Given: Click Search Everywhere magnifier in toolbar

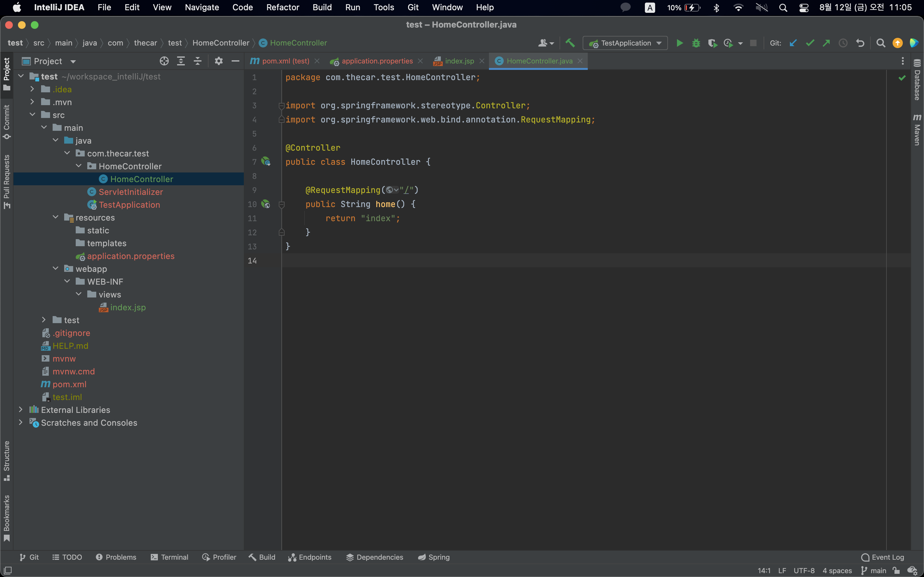Looking at the screenshot, I should 881,43.
